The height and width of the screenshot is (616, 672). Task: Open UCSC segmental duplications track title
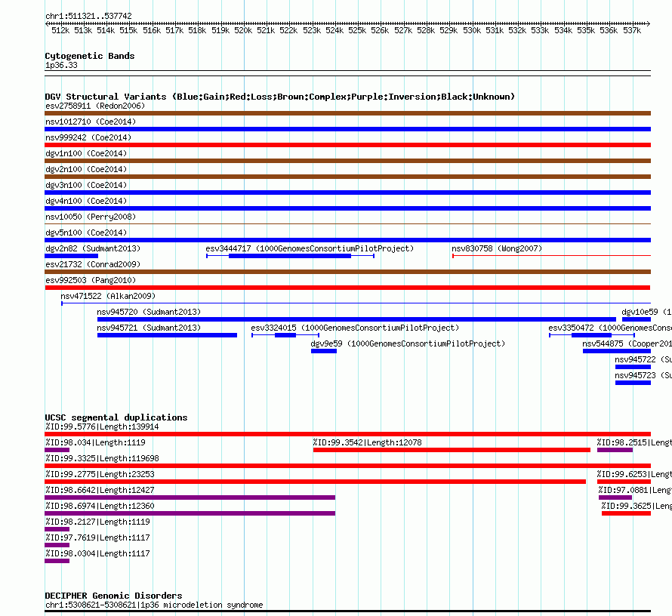pyautogui.click(x=116, y=417)
